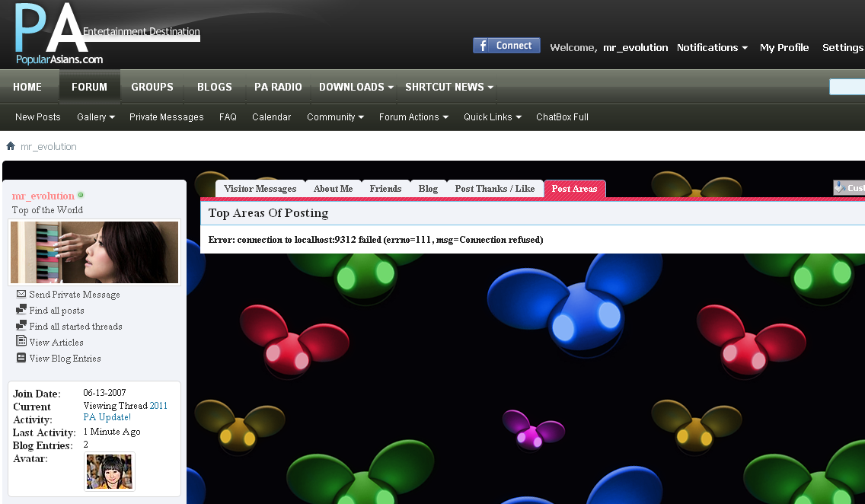Image resolution: width=865 pixels, height=504 pixels.
Task: Open PA RADIO
Action: pyautogui.click(x=278, y=87)
